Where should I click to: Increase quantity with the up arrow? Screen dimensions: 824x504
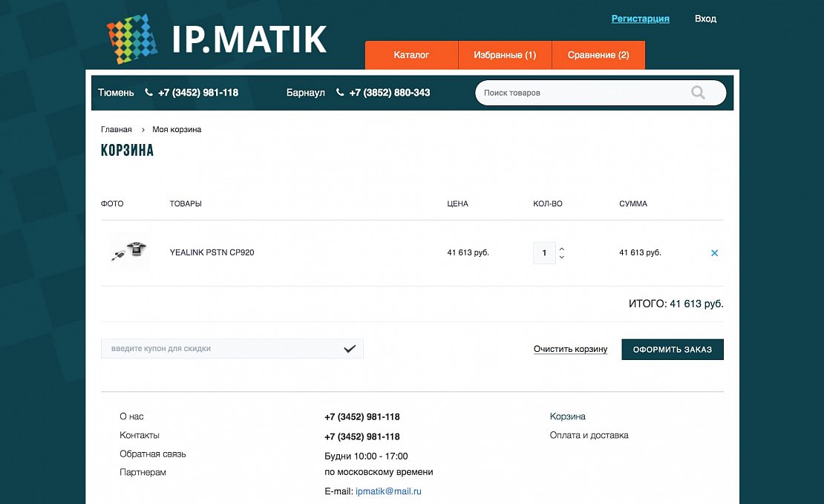click(x=562, y=249)
